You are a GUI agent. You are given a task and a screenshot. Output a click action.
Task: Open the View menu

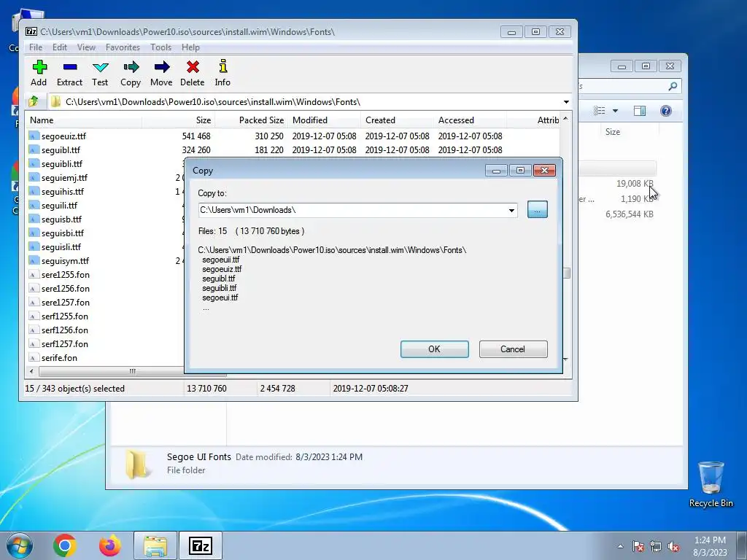click(86, 47)
